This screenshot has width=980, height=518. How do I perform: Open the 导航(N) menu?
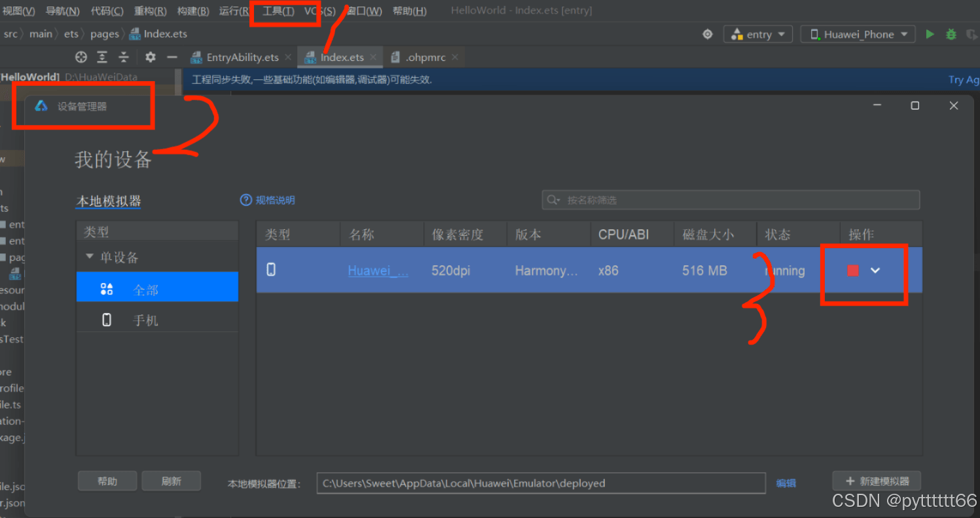[63, 11]
